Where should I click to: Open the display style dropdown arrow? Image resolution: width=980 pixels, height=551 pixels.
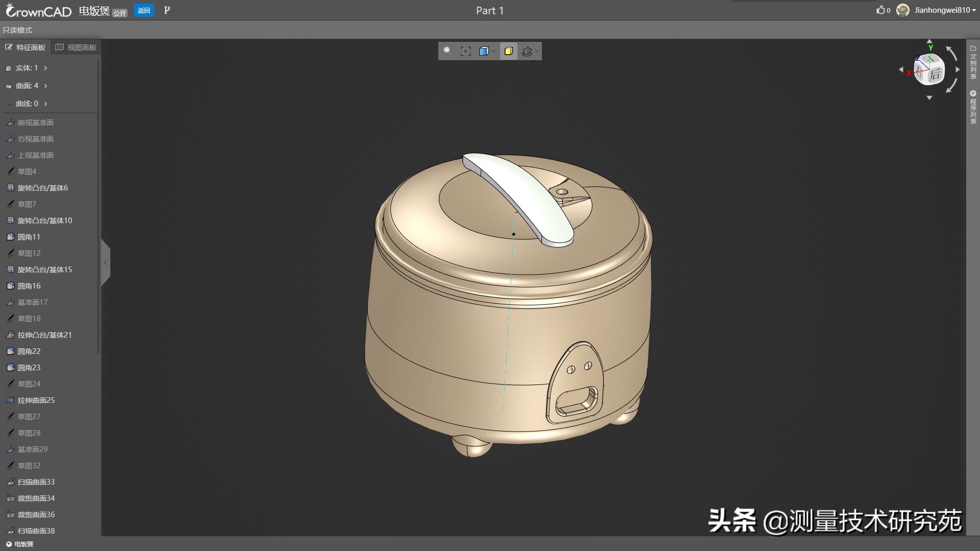494,51
